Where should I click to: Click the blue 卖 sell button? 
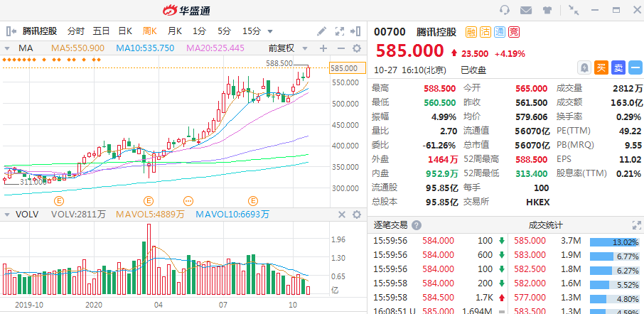(618, 67)
